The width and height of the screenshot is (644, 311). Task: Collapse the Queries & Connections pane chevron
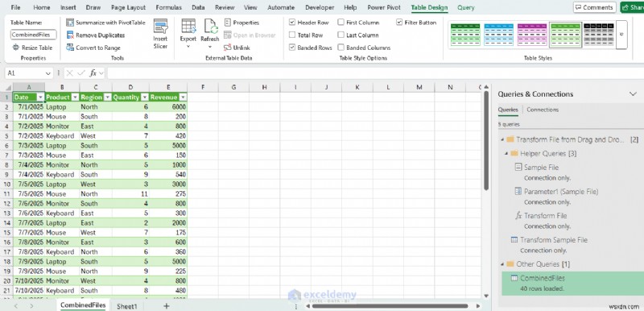633,94
